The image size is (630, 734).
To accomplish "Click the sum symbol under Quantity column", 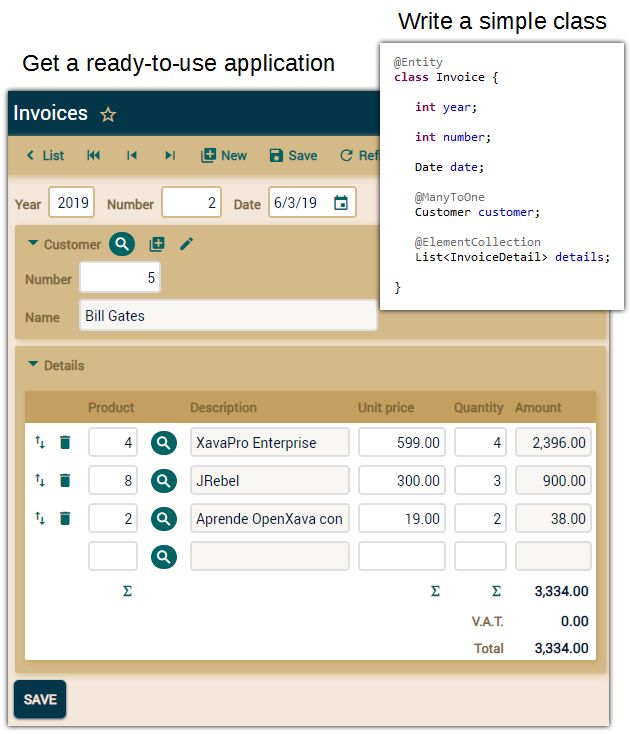I will click(x=496, y=591).
